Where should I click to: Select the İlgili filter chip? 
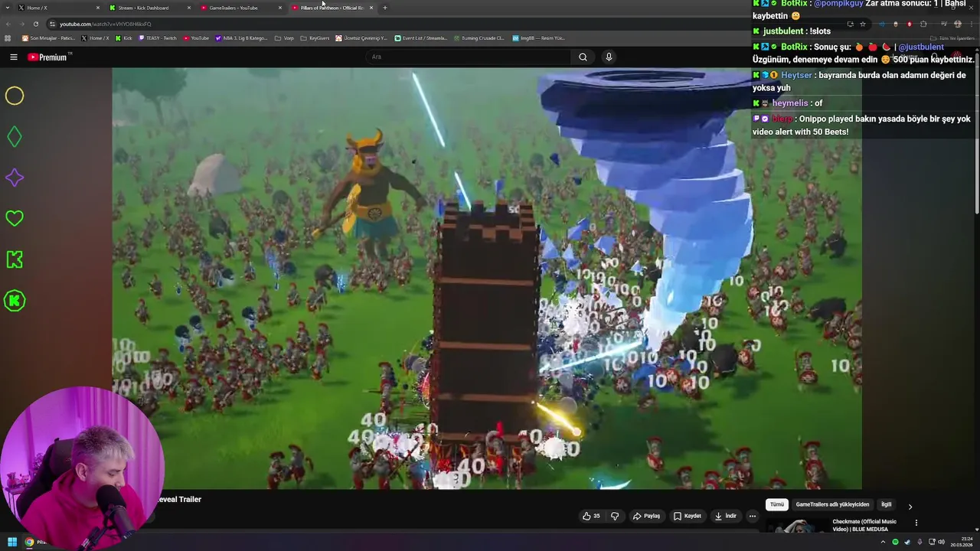click(886, 504)
